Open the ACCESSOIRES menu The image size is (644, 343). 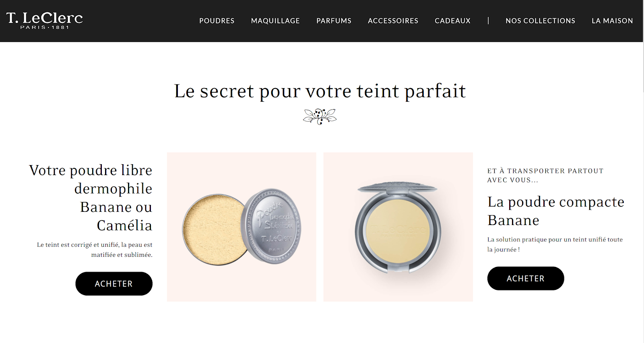[x=393, y=21]
